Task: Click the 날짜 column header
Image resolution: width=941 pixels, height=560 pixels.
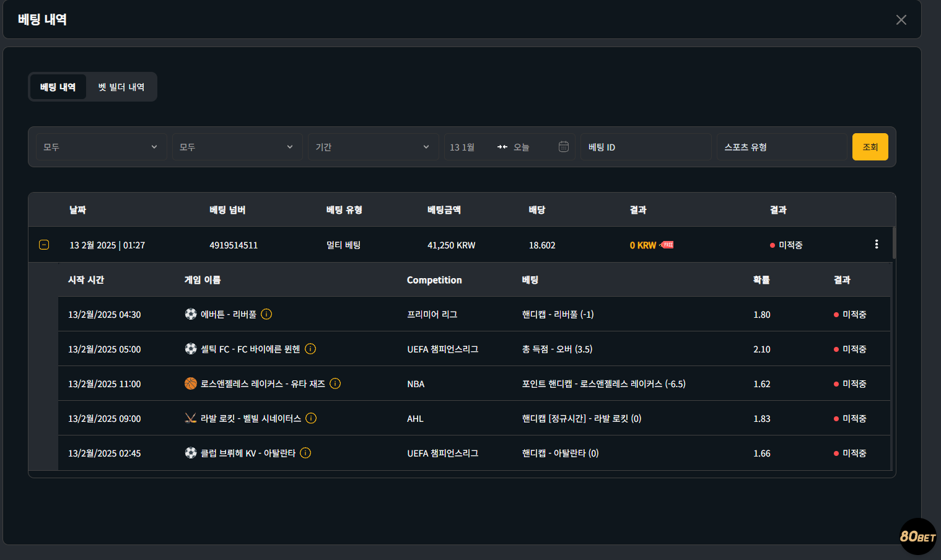Action: tap(77, 210)
